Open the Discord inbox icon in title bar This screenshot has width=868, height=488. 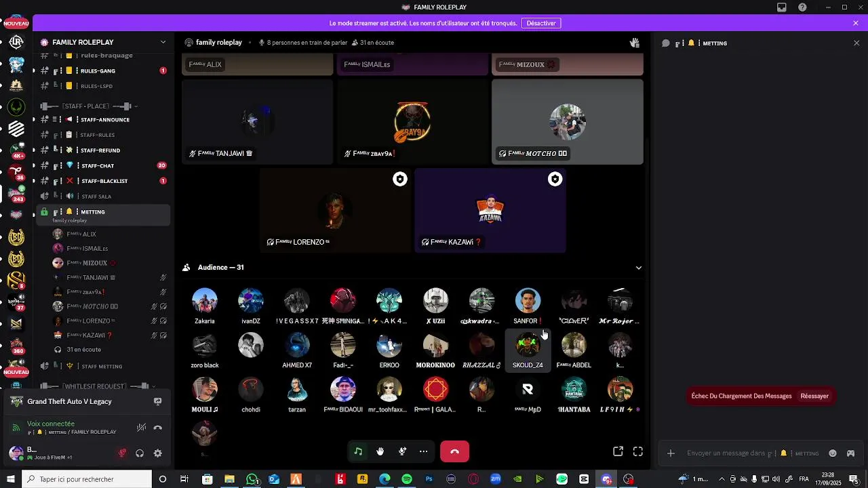point(782,7)
